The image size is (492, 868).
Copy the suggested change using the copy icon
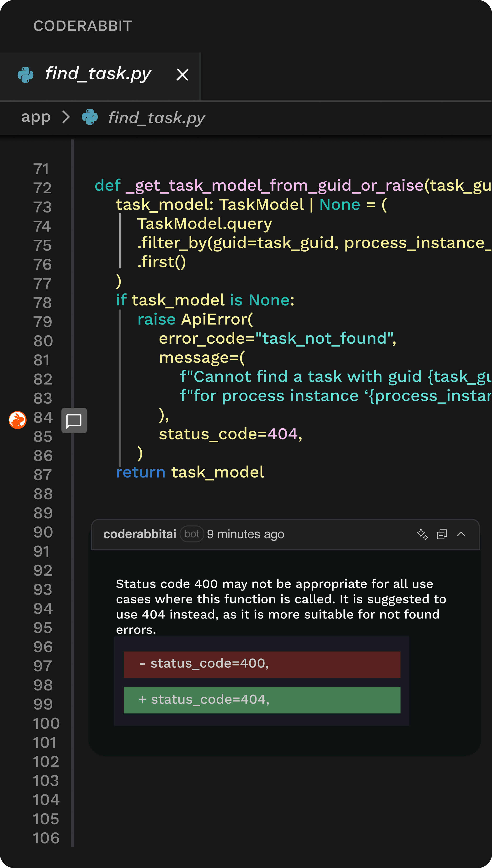[x=441, y=534]
